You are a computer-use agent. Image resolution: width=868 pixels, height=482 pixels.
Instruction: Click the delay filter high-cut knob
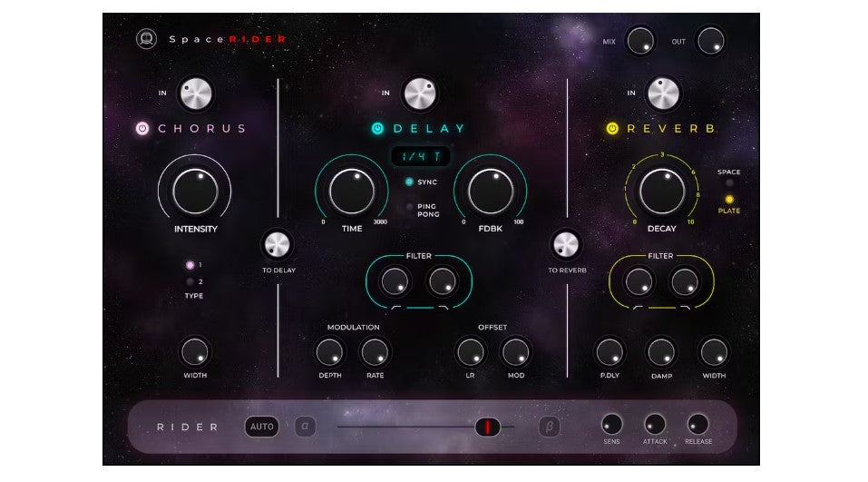(443, 281)
